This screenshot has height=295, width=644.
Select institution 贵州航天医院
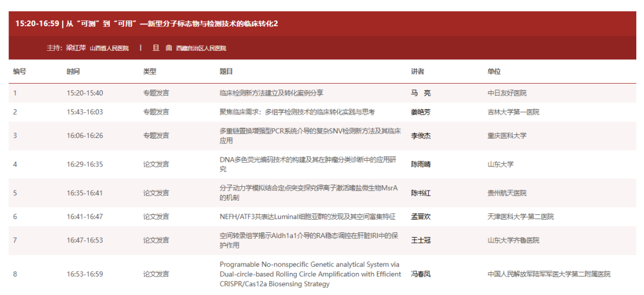507,193
